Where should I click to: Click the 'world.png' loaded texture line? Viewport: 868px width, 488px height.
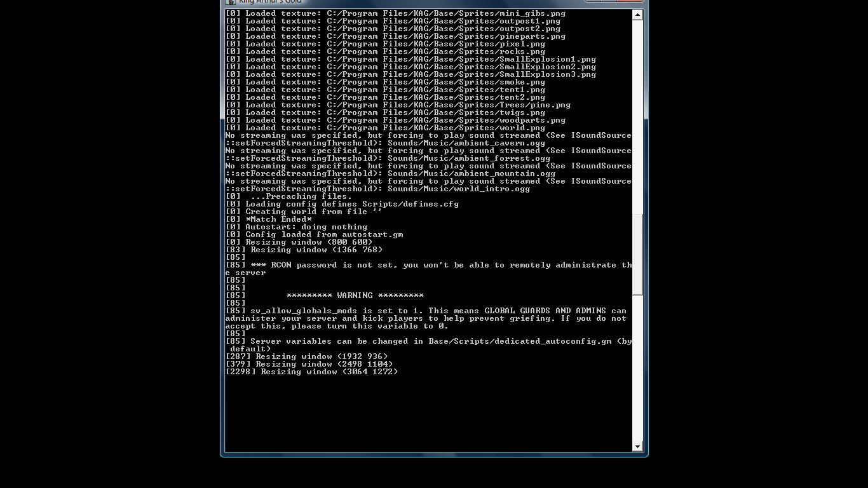click(385, 128)
